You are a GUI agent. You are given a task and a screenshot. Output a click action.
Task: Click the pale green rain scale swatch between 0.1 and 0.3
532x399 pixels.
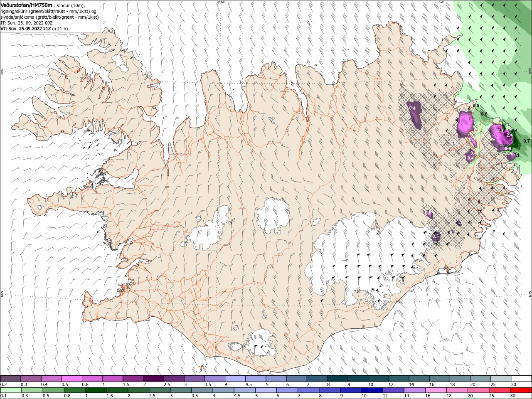[10, 390]
